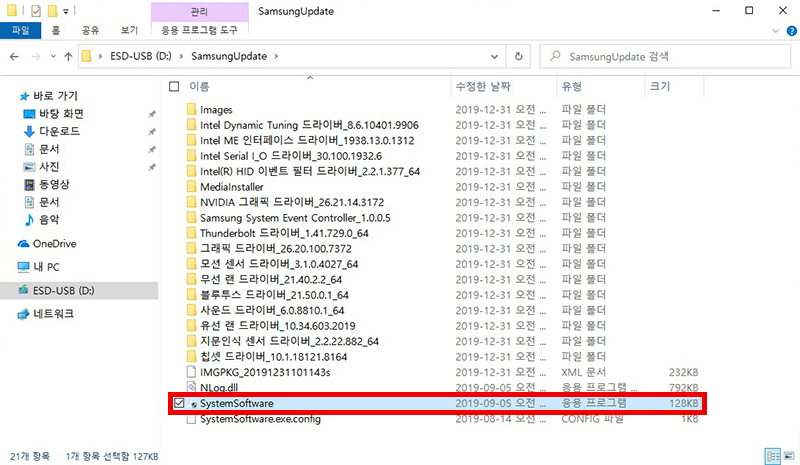Viewport: 800px width, 465px height.
Task: Expand the chevron after SamsungUpdate in path
Action: pos(276,56)
